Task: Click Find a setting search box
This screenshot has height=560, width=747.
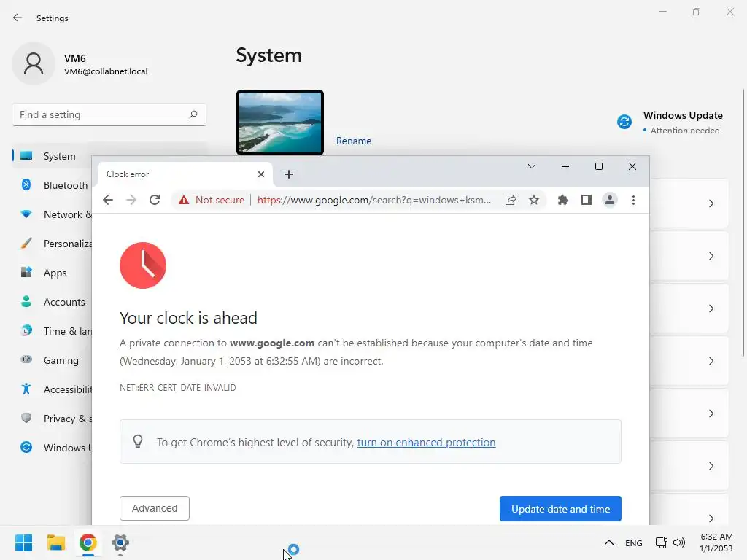Action: tap(109, 114)
